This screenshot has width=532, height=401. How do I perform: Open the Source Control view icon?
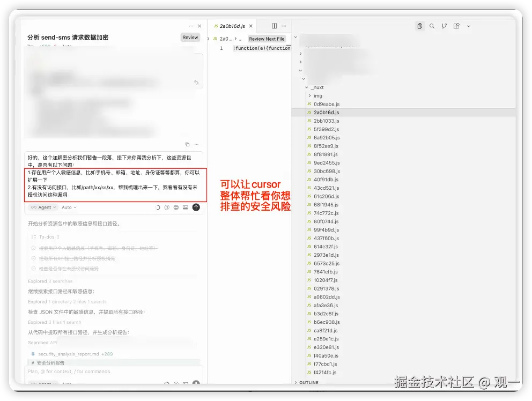coord(444,26)
